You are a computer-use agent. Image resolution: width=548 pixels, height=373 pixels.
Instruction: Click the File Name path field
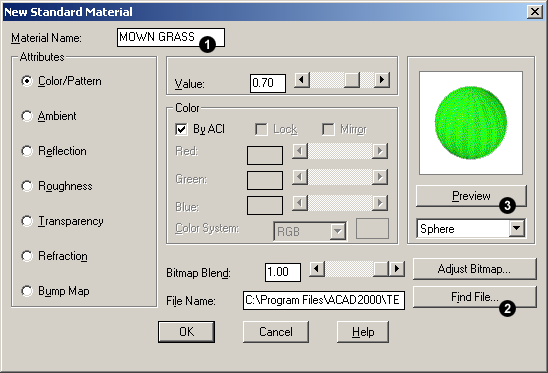tap(324, 300)
